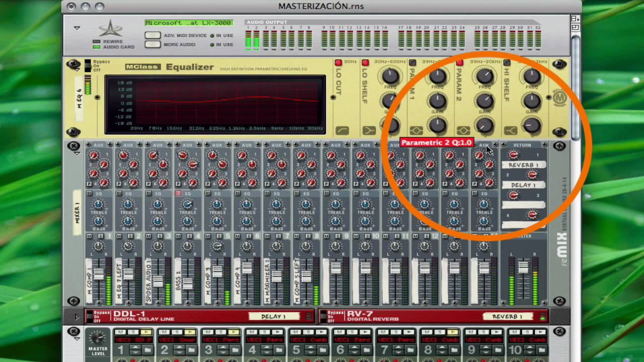Trigger the Redrum channel 3 play button
This screenshot has width=644, height=362.
pyautogui.click(x=234, y=332)
